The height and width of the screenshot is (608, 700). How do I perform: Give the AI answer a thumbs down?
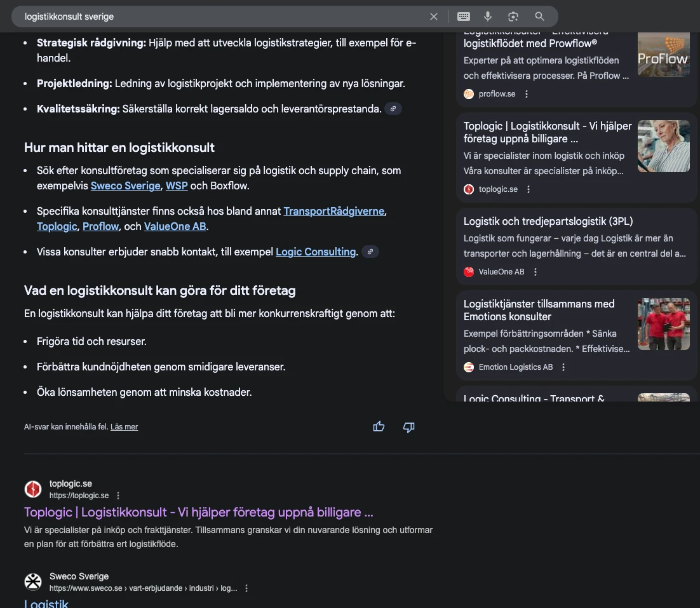point(409,427)
